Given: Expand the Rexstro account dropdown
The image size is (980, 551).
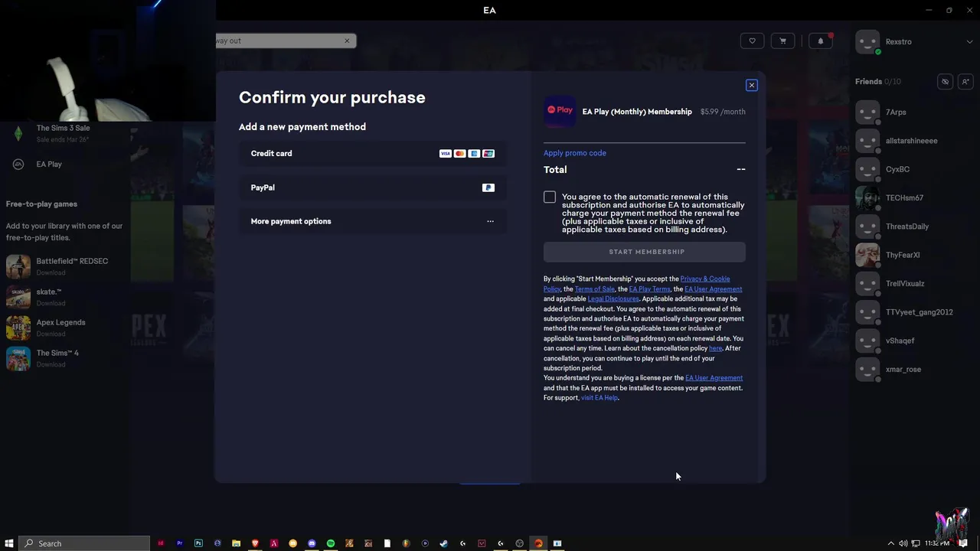Looking at the screenshot, I should pyautogui.click(x=969, y=42).
